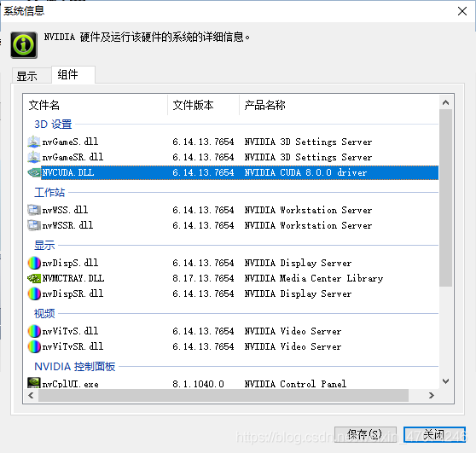
Task: Click nvWSS.dll 'NVIDIA Workstation Server' text
Action: [308, 210]
